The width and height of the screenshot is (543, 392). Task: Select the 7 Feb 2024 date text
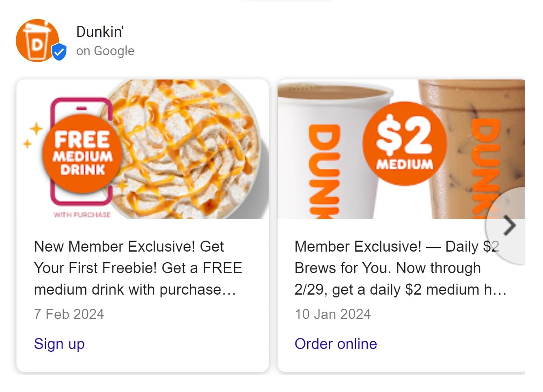pyautogui.click(x=69, y=314)
